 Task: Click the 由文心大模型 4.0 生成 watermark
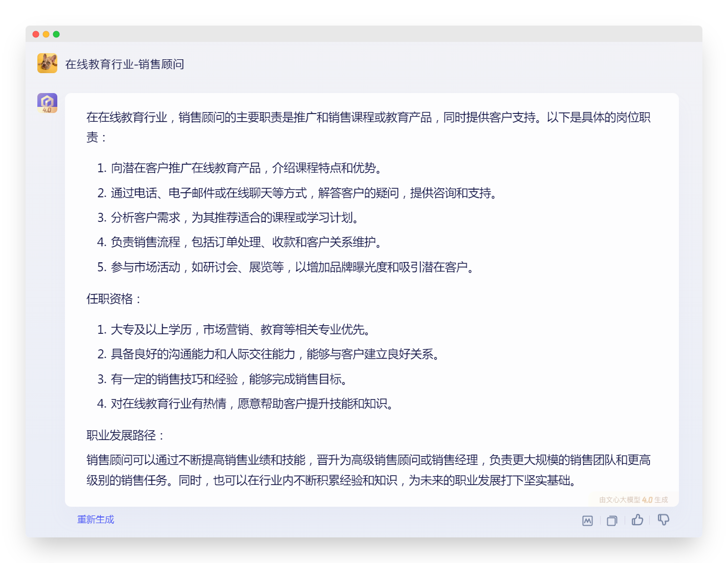633,500
